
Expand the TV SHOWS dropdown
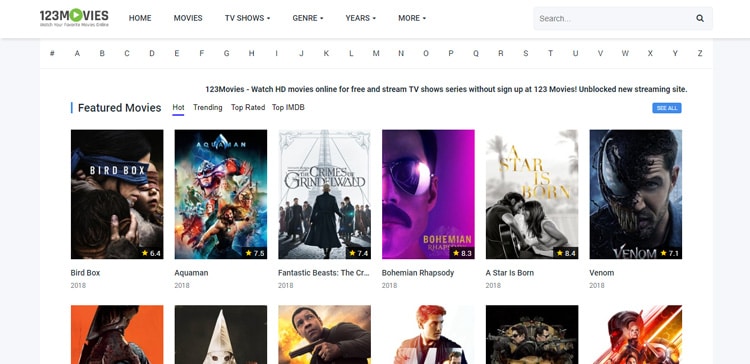point(247,18)
